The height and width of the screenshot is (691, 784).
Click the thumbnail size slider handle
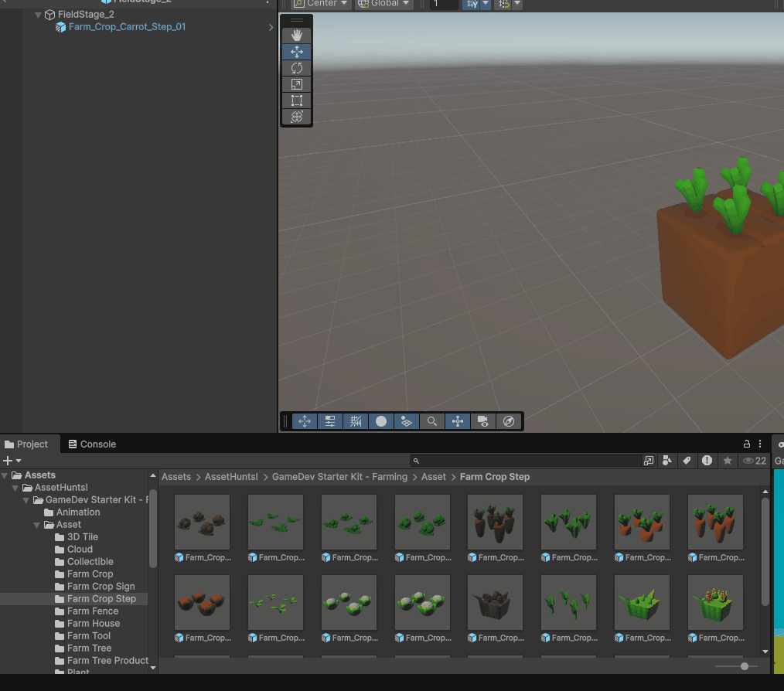[744, 665]
